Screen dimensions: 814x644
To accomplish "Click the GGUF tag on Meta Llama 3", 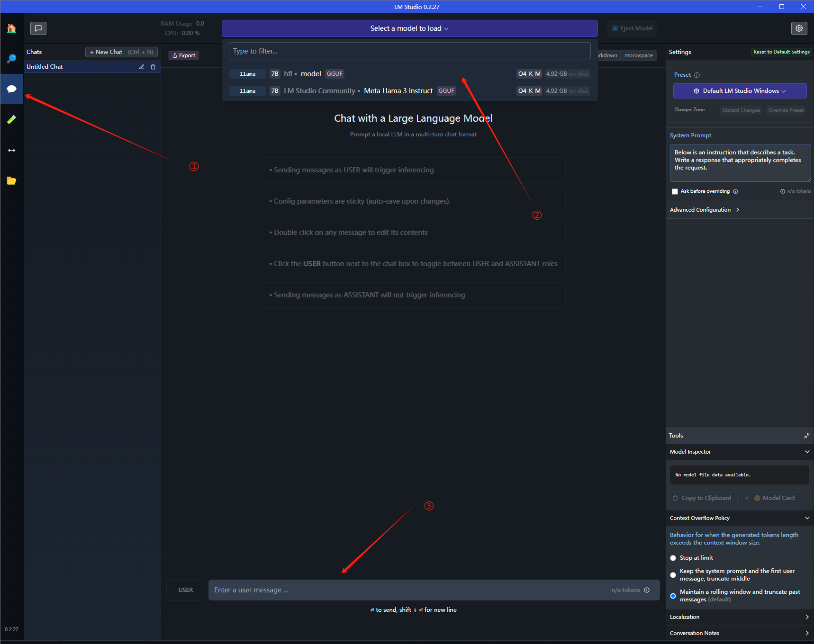I will click(x=446, y=91).
